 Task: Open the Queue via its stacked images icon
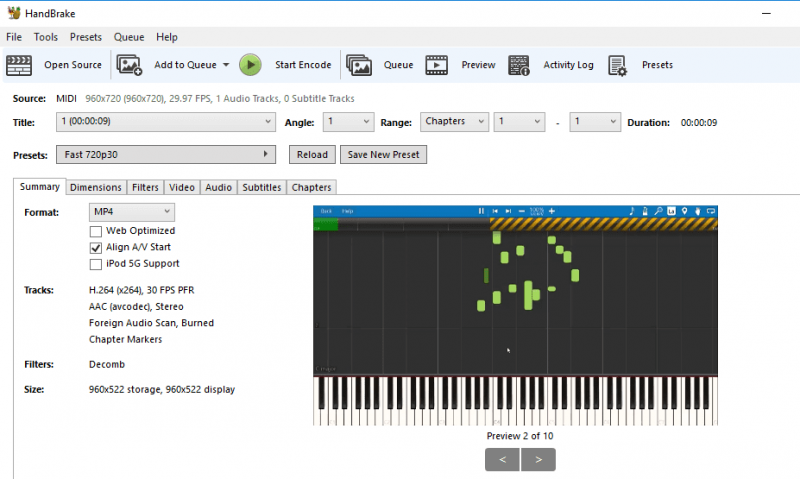pyautogui.click(x=359, y=65)
